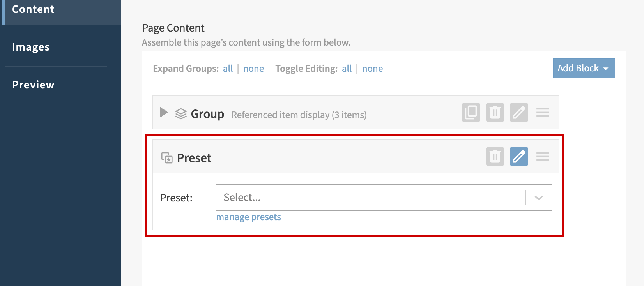Toggle Editing for all blocks
The width and height of the screenshot is (644, 286).
pos(347,69)
